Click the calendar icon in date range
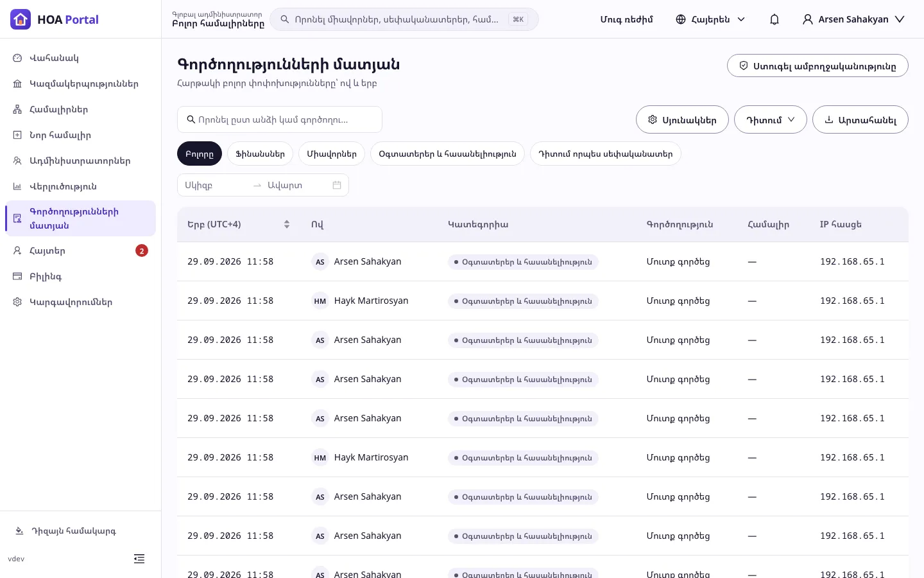924x578 pixels. [x=337, y=185]
